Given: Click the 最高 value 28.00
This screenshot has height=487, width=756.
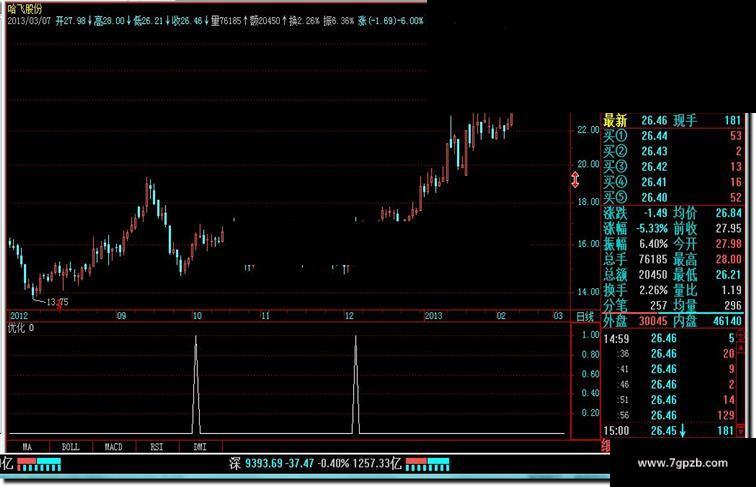Looking at the screenshot, I should pos(729,259).
